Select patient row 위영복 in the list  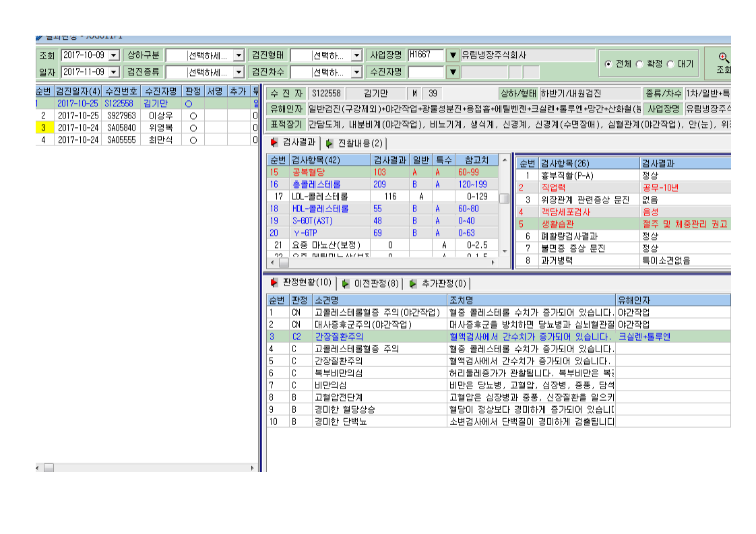[x=147, y=128]
